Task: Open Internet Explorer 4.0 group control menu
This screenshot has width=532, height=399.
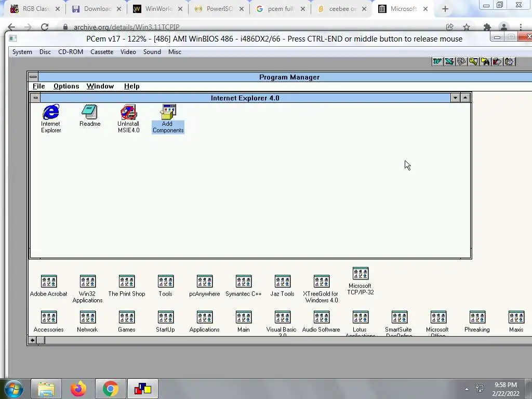Action: point(35,98)
